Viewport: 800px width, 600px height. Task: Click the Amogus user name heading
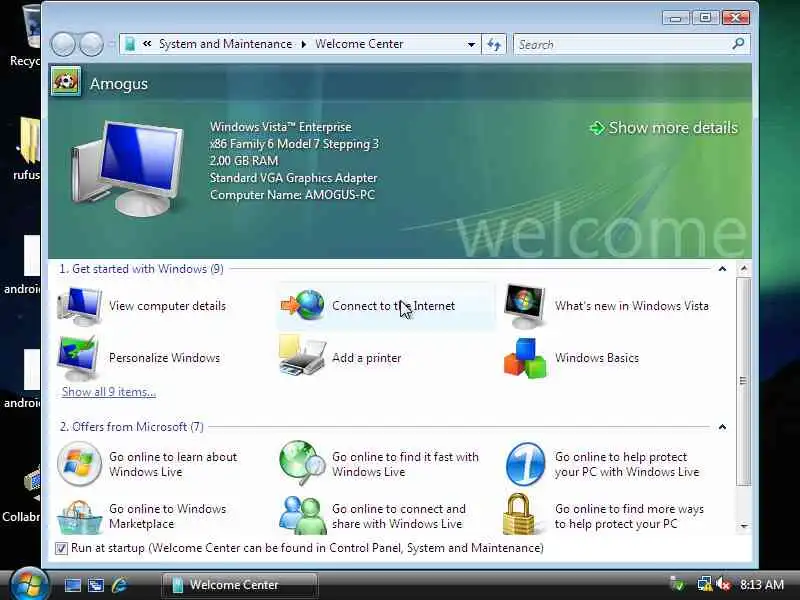[119, 84]
